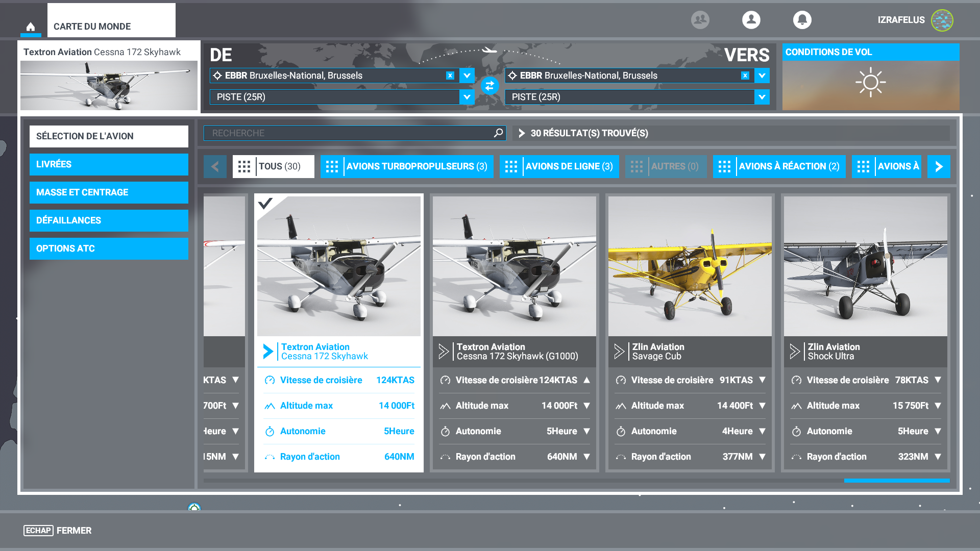Select the TOUS (30) category tab
The height and width of the screenshot is (551, 980).
[x=273, y=166]
